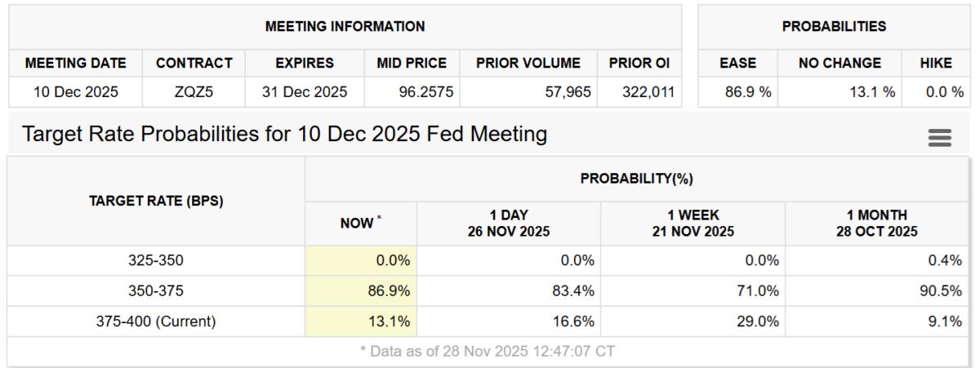Select the HIKE value 0.0 %
This screenshot has height=372, width=980.
coord(944,92)
